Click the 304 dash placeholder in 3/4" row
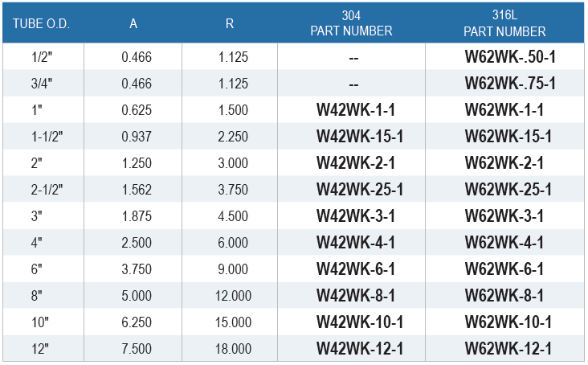The width and height of the screenshot is (588, 365). click(353, 85)
